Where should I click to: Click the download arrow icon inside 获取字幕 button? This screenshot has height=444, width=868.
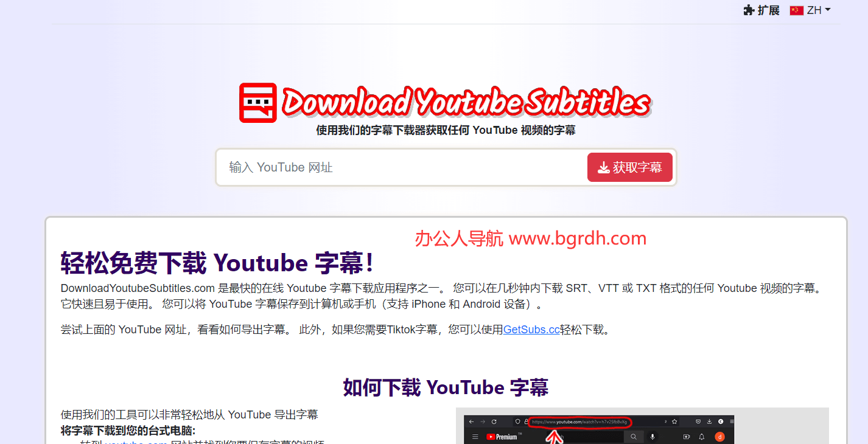604,167
